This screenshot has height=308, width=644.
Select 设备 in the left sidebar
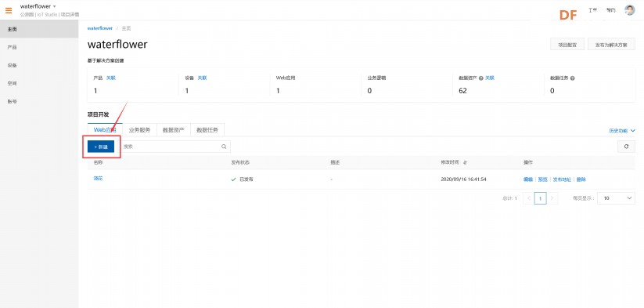coord(39,65)
